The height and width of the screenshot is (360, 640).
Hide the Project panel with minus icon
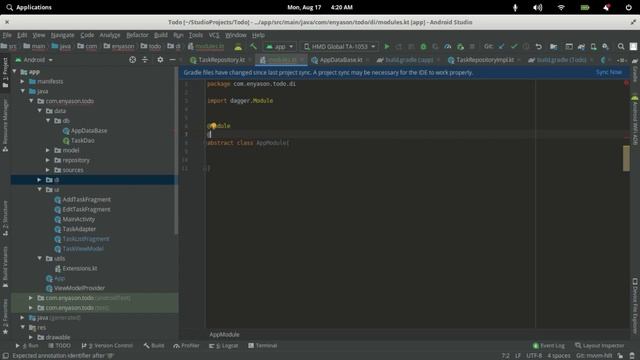(x=172, y=60)
